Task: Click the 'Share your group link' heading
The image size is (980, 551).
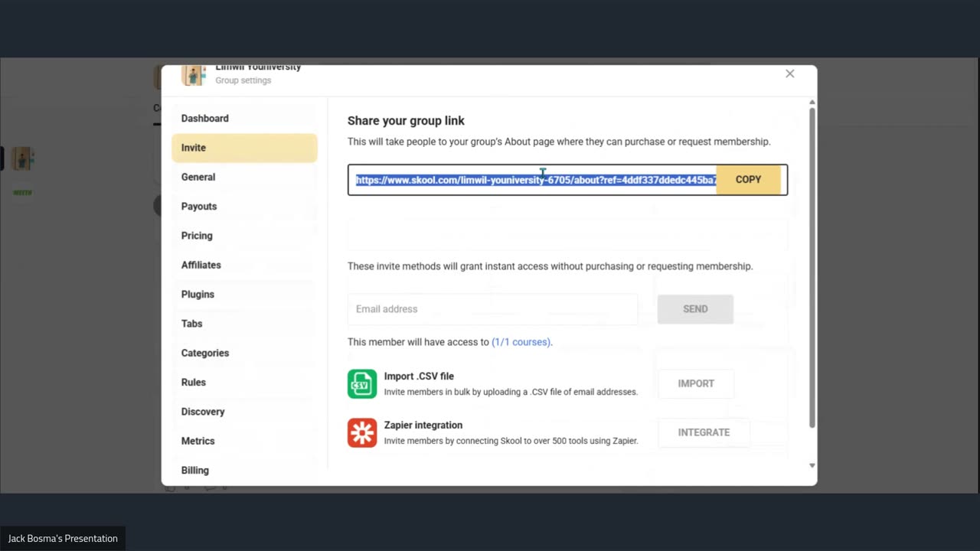Action: pos(406,121)
